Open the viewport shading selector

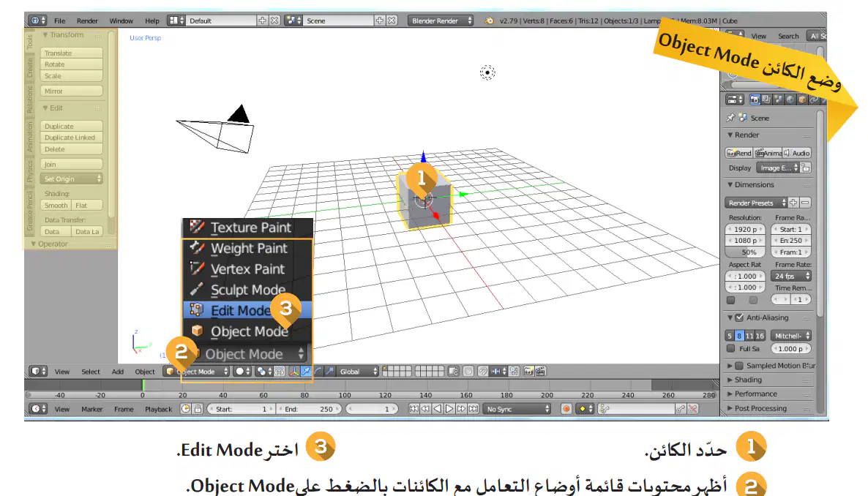click(242, 372)
